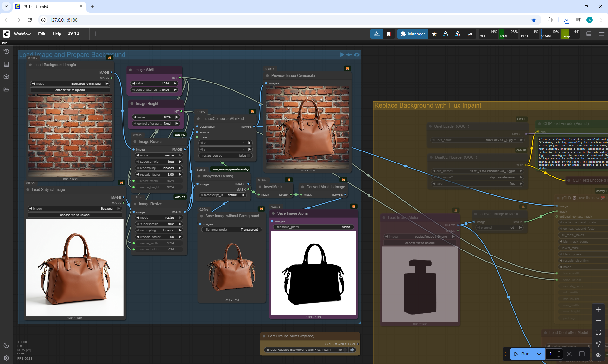Open the node library cube icon
Screen dimensions: 608x364
tap(6, 77)
